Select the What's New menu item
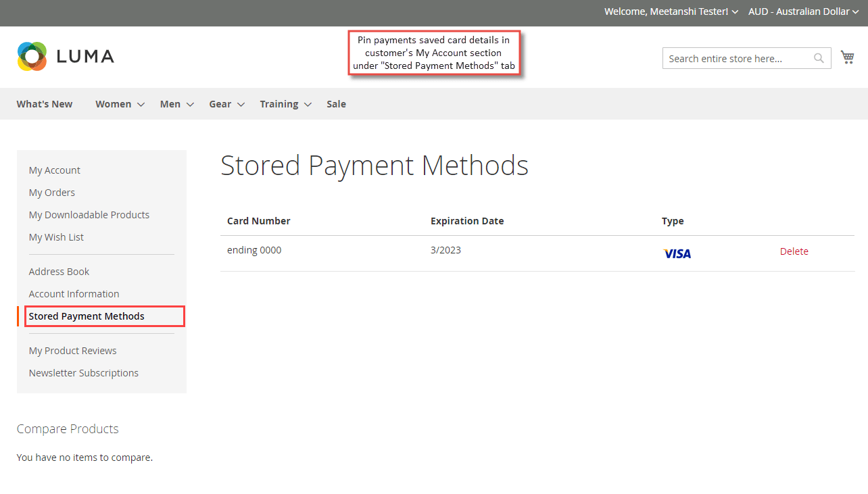 (44, 103)
